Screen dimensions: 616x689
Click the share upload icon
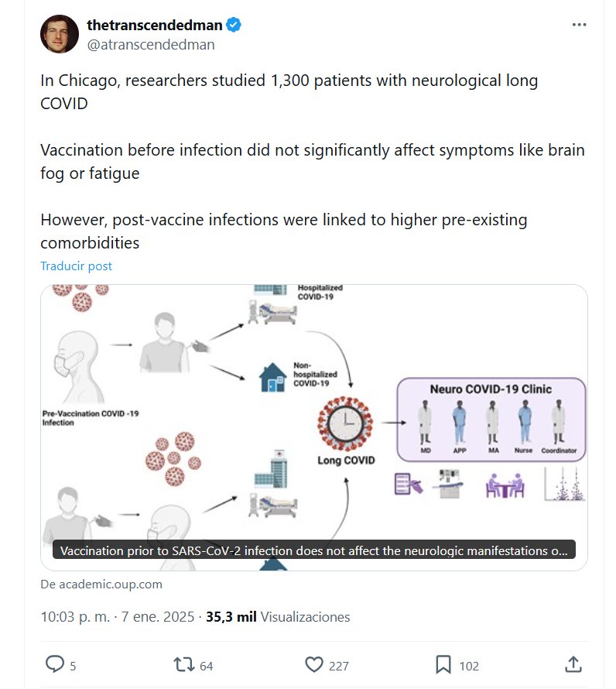pos(573,664)
